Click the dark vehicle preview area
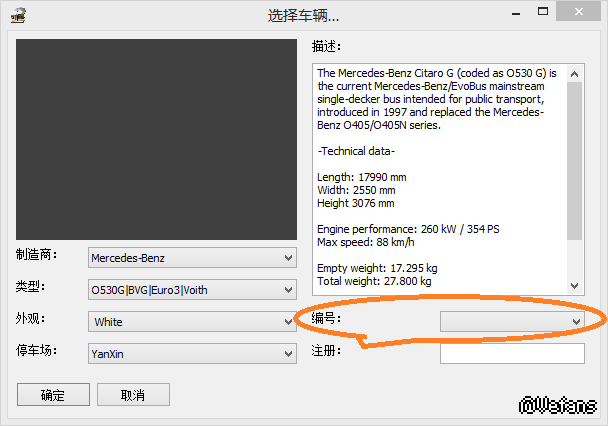 [x=156, y=139]
